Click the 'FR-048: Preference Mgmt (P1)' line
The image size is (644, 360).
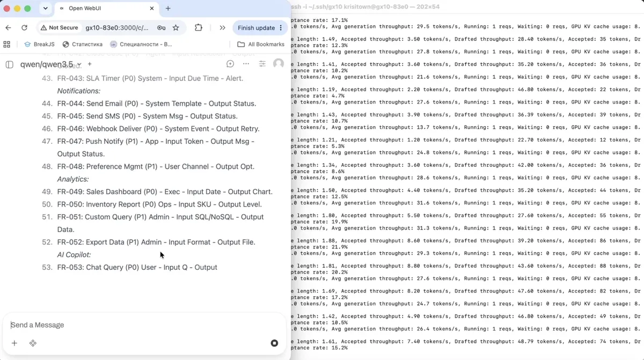point(156,166)
